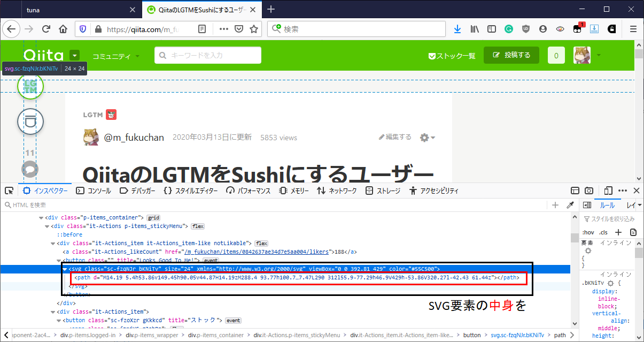Open the article settings gear dropdown
644x342 pixels.
[427, 138]
